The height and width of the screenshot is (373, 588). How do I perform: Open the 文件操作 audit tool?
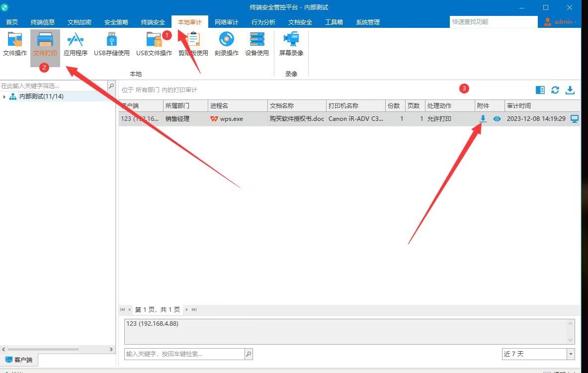point(14,45)
